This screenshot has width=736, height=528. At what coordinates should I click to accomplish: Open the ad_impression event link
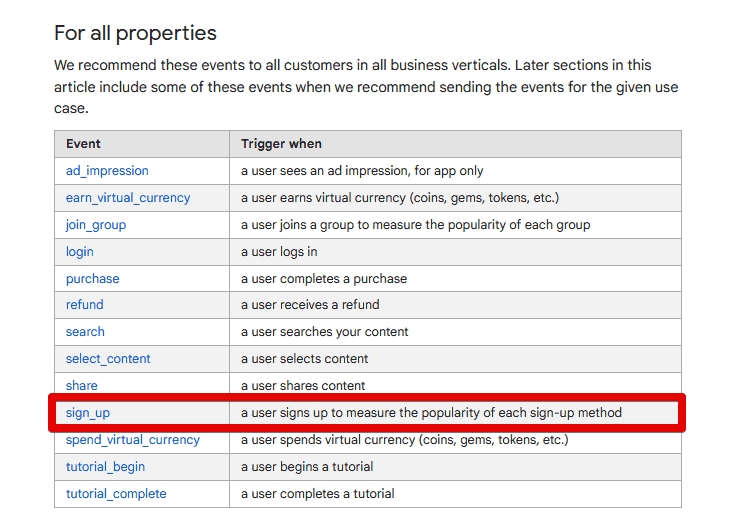tap(107, 171)
